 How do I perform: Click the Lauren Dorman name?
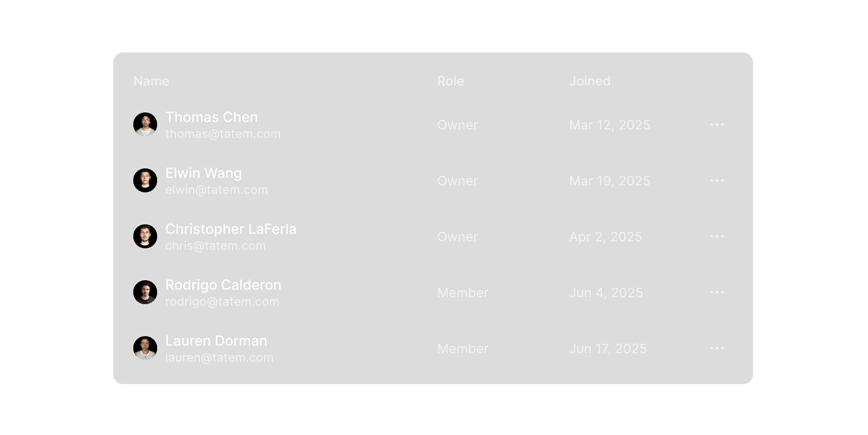(216, 341)
